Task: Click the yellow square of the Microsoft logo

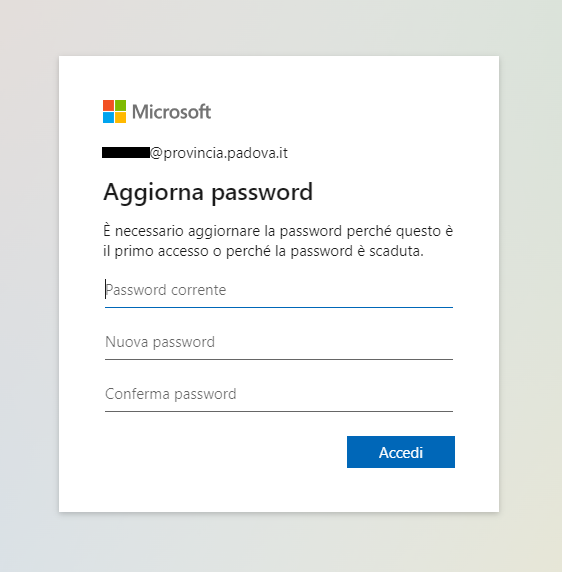Action: pyautogui.click(x=121, y=117)
